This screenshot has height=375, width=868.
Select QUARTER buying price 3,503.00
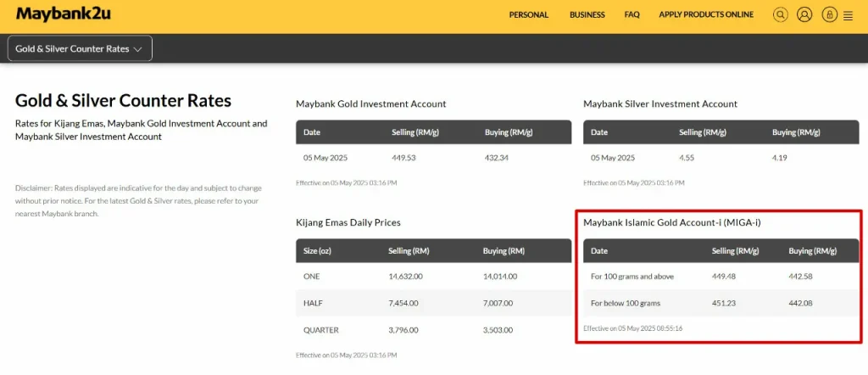[498, 330]
